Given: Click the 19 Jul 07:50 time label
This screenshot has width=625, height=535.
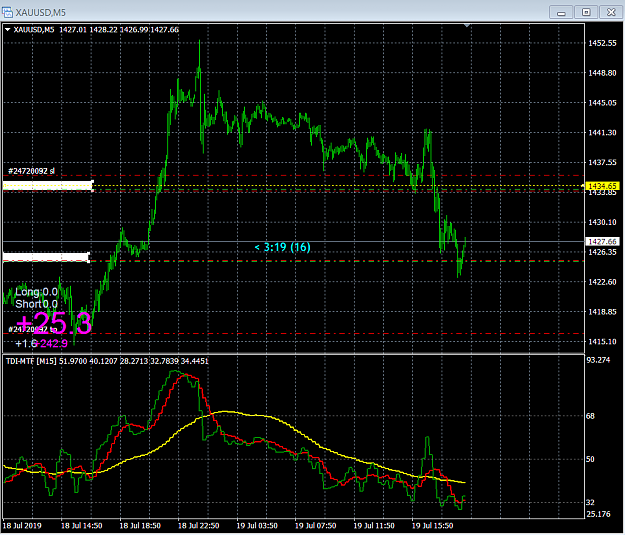Looking at the screenshot, I should [316, 526].
